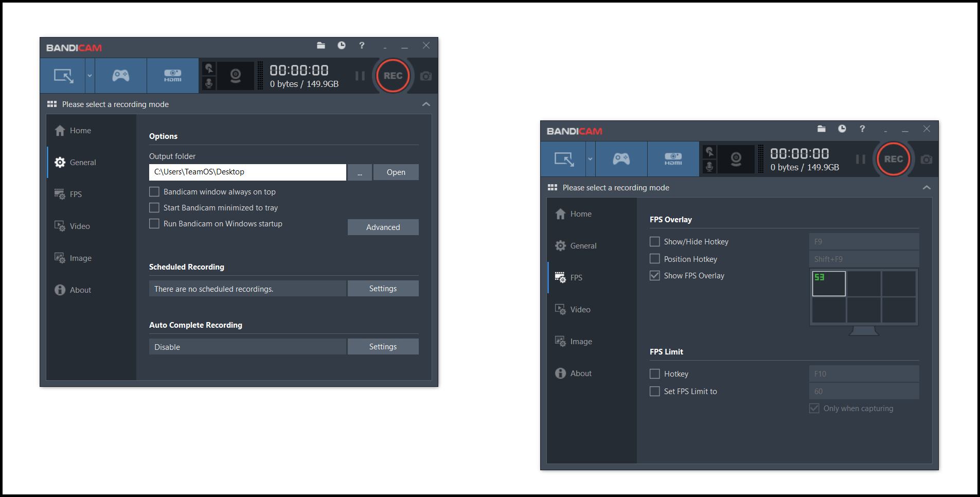Click the FPS limit value field showing 60
This screenshot has width=980, height=497.
click(864, 391)
